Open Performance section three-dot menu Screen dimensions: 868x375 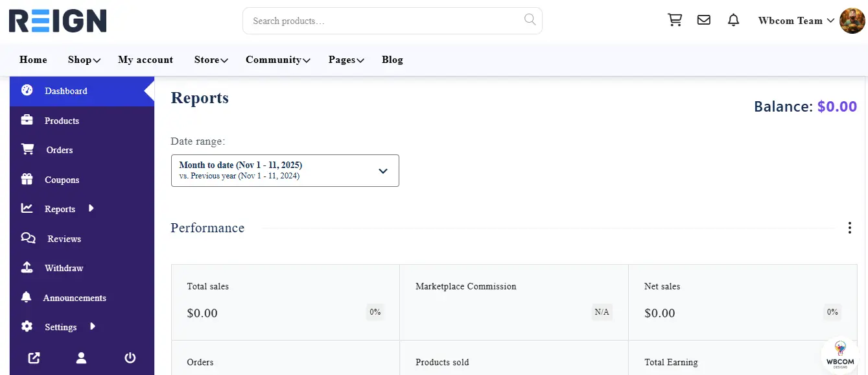[849, 228]
